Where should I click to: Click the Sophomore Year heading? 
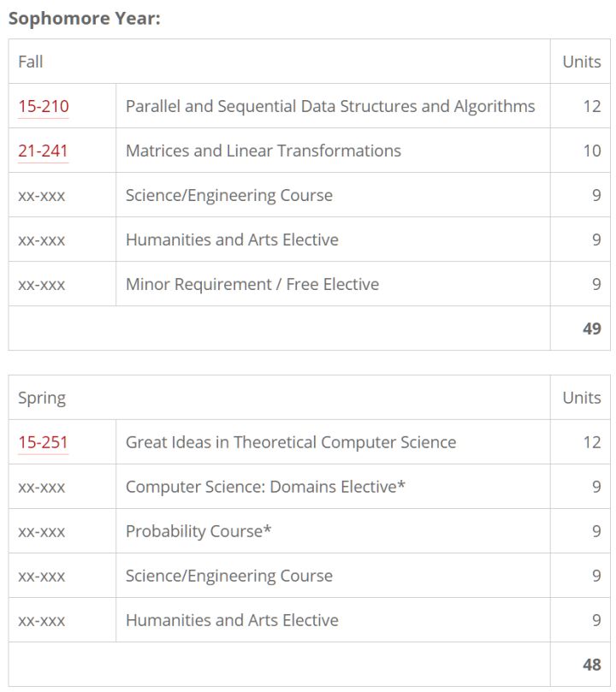pyautogui.click(x=84, y=19)
